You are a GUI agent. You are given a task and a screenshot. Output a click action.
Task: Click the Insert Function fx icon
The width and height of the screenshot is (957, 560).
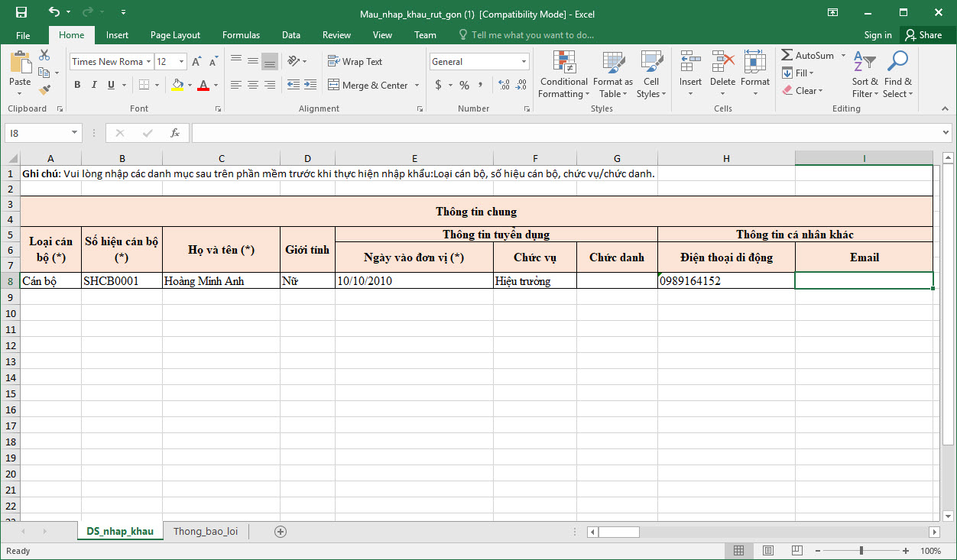coord(174,133)
